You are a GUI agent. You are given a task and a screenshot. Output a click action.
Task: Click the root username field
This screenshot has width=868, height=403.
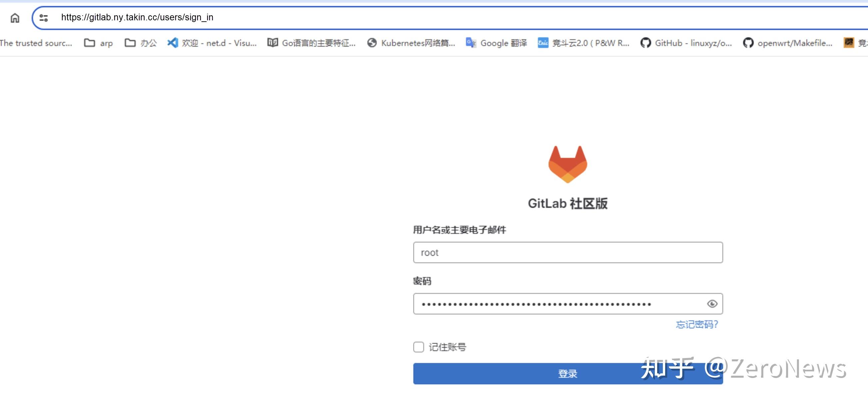click(x=568, y=252)
